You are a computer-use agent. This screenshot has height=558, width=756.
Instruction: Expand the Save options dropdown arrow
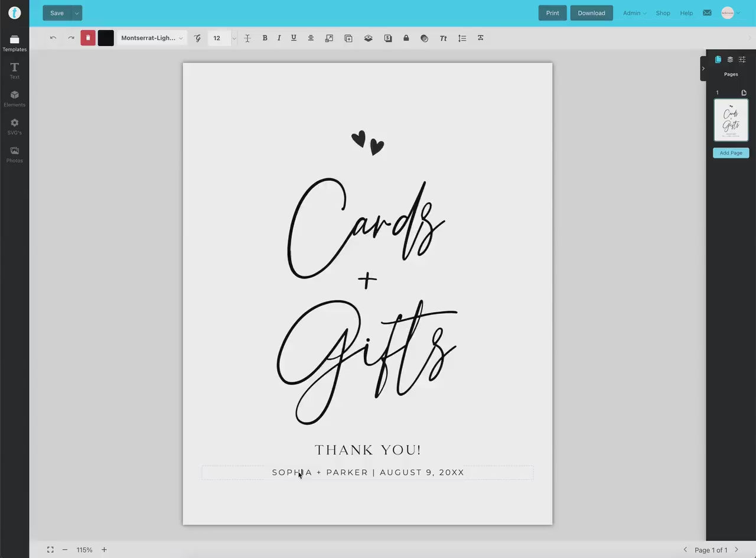(x=77, y=13)
